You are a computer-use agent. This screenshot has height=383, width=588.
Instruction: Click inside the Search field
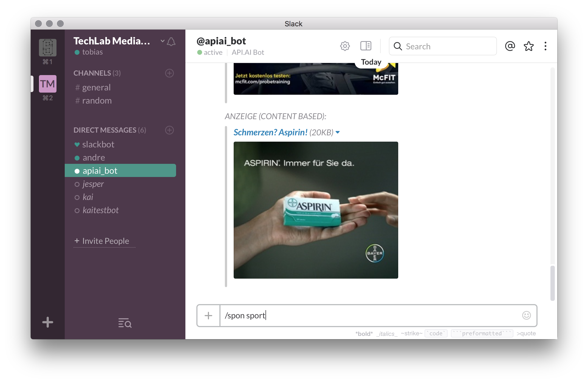[443, 46]
